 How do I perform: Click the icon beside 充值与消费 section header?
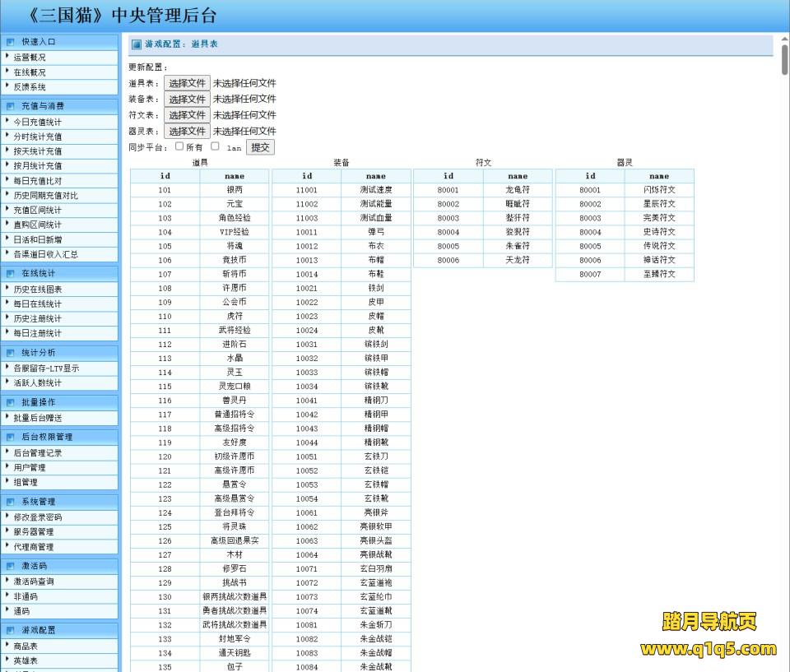[x=11, y=106]
